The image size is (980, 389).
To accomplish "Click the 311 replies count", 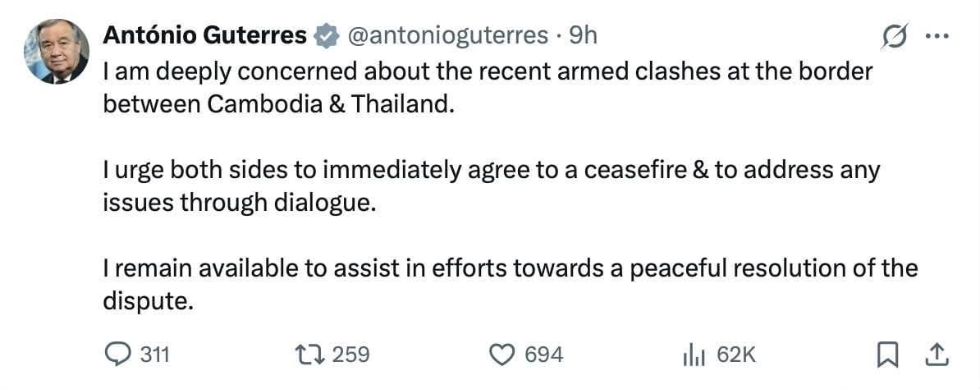I will [x=153, y=355].
